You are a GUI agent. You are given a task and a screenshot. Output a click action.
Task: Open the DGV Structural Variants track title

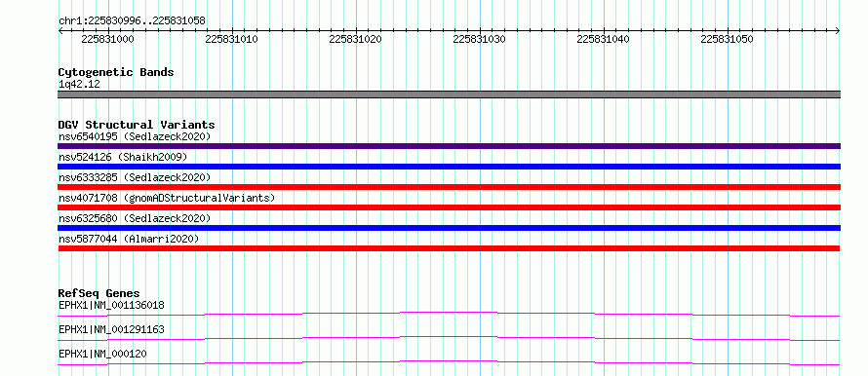(137, 125)
